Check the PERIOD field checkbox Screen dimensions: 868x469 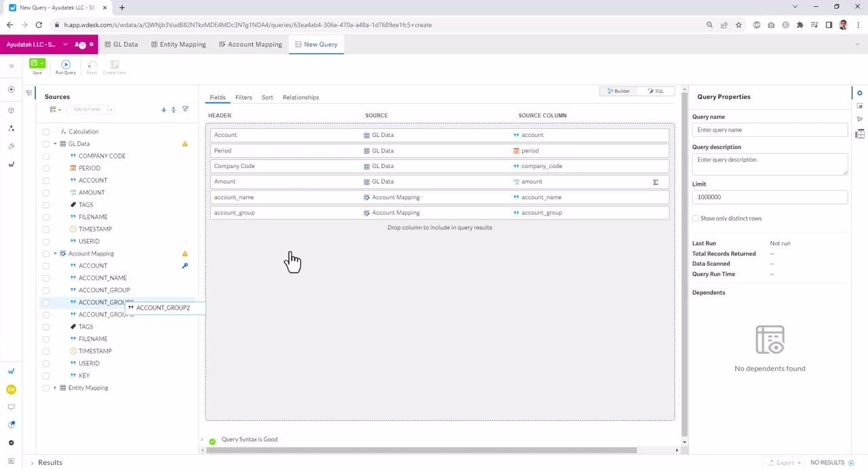click(46, 168)
